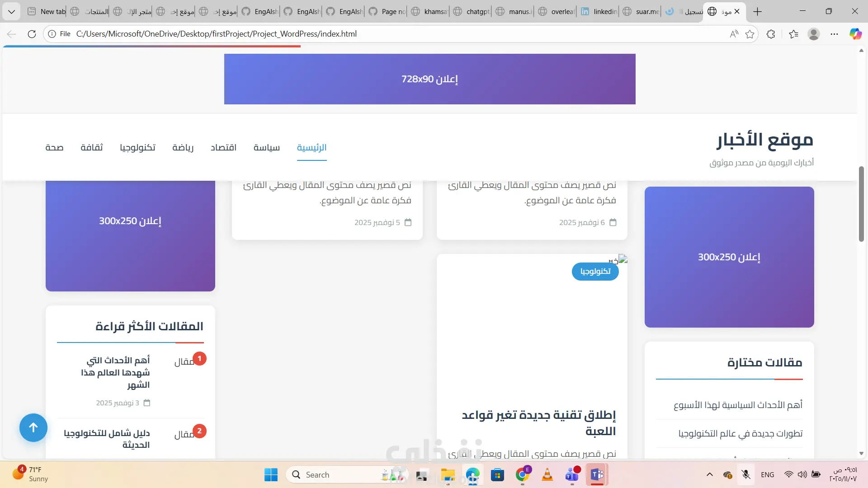Select the تكنولوجيا navigation menu item
The image size is (868, 488).
pyautogui.click(x=137, y=147)
